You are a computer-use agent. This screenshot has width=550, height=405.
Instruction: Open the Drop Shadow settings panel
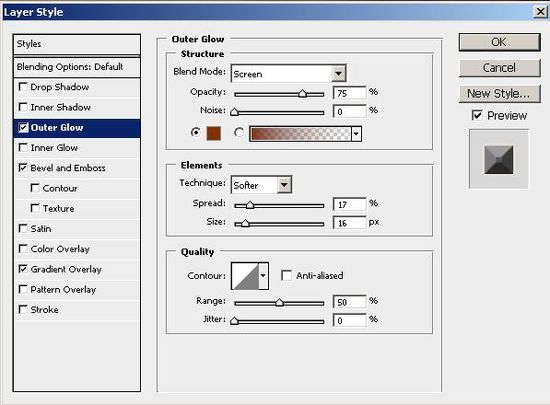[x=60, y=87]
